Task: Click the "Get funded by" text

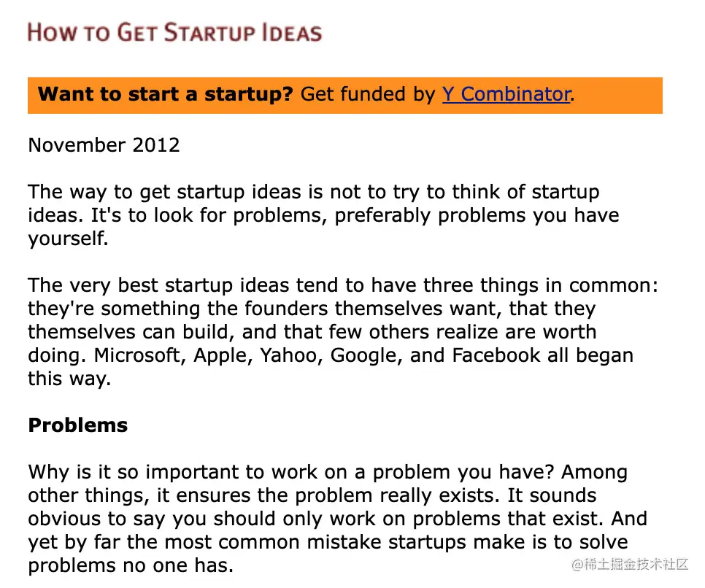Action: point(368,94)
